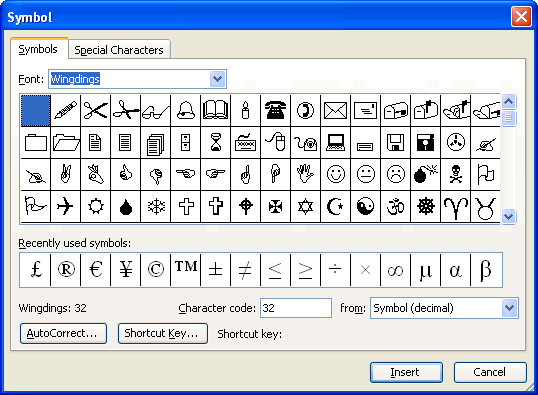Choose the recent copyright symbol

click(x=156, y=270)
